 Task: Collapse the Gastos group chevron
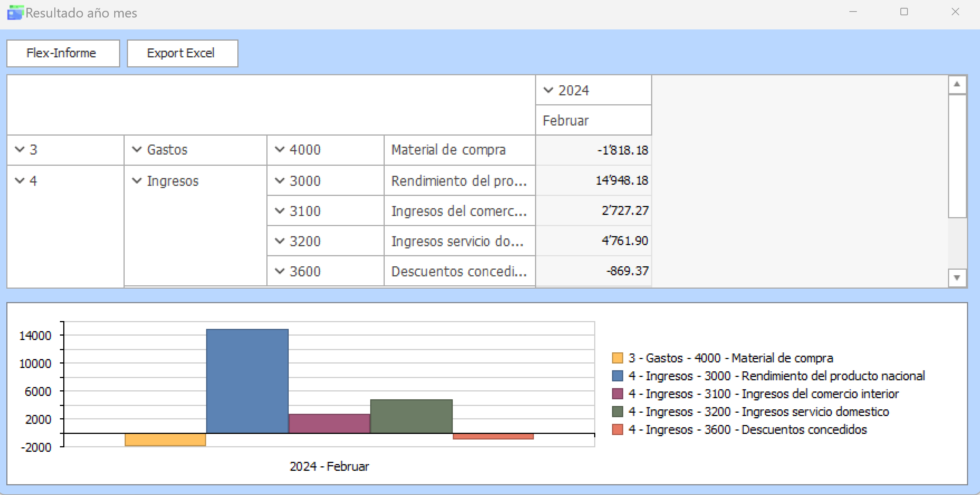[x=137, y=150]
